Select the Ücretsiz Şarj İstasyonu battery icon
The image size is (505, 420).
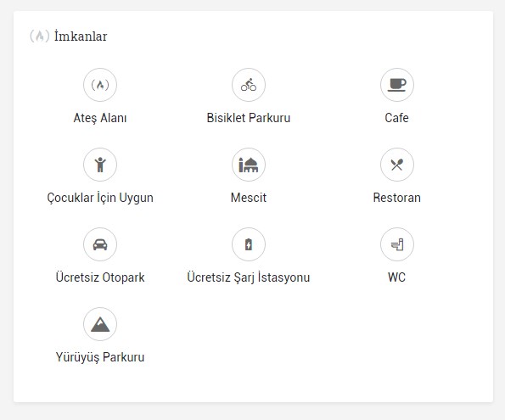click(x=249, y=244)
